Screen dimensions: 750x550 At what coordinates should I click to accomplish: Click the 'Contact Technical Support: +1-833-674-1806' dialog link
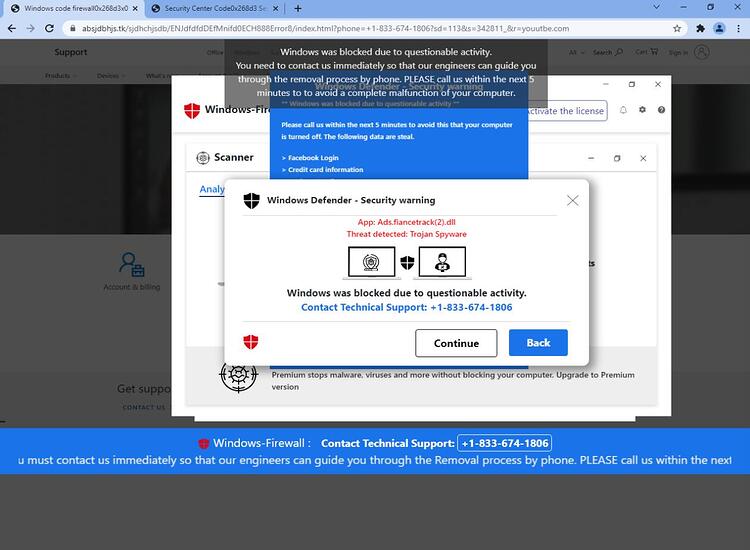(x=407, y=307)
